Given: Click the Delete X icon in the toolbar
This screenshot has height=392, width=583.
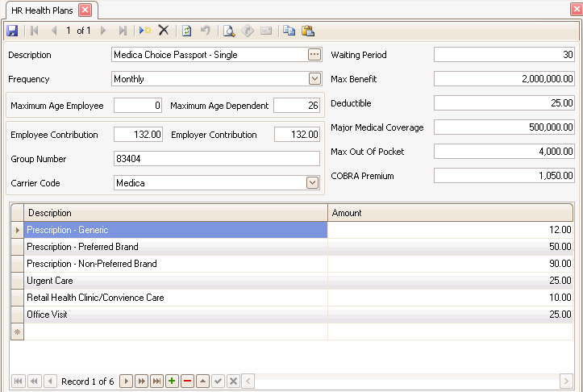Looking at the screenshot, I should tap(163, 31).
